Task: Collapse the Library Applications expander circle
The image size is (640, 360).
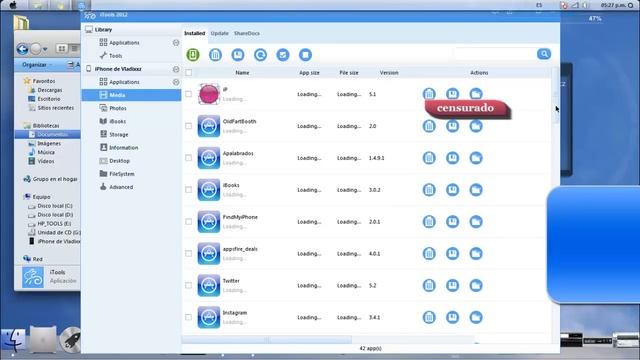Action: 176,42
